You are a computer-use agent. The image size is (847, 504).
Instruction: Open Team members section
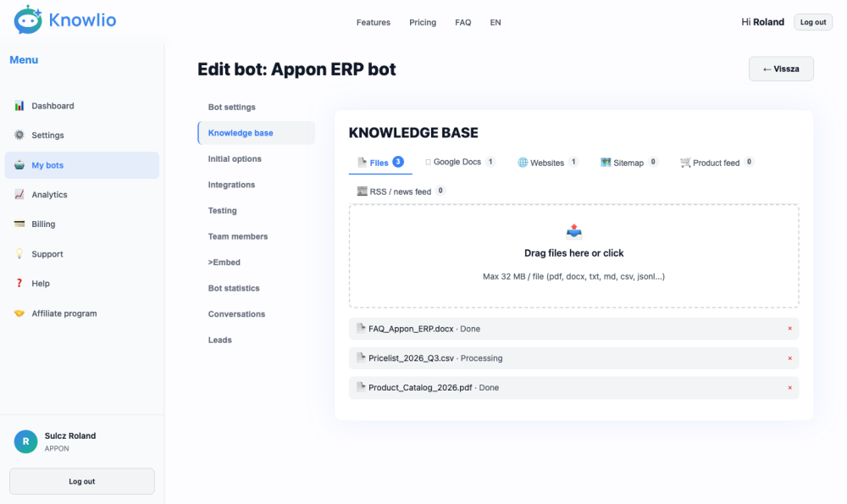[238, 236]
